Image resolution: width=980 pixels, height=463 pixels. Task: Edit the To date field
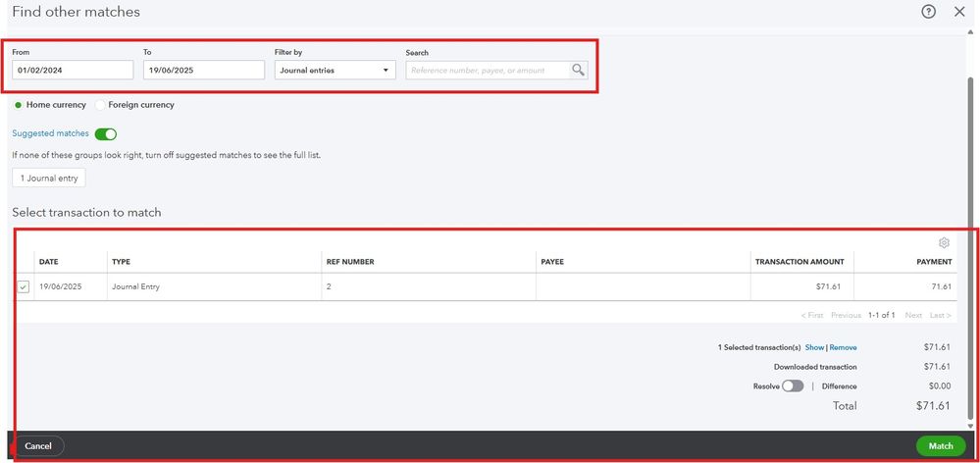pos(204,70)
